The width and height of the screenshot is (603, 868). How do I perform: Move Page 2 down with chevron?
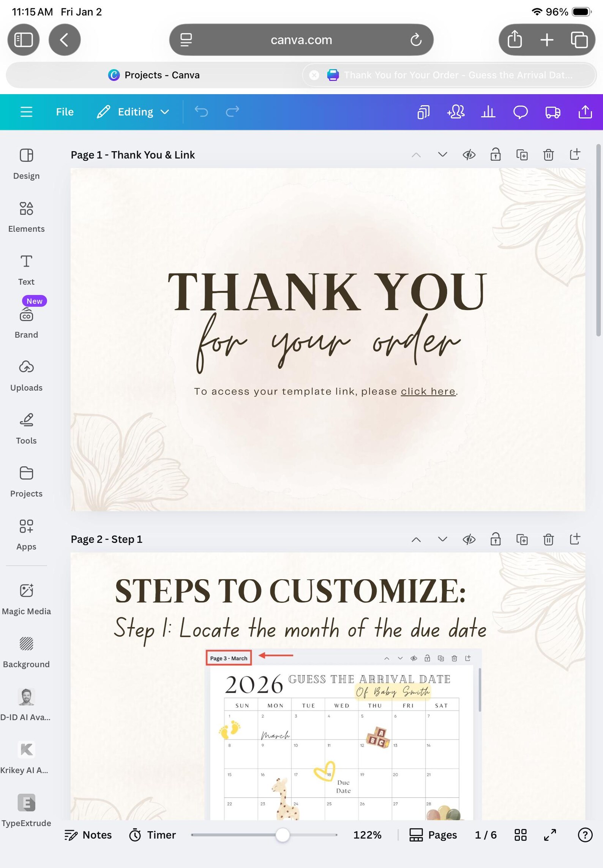pos(442,539)
